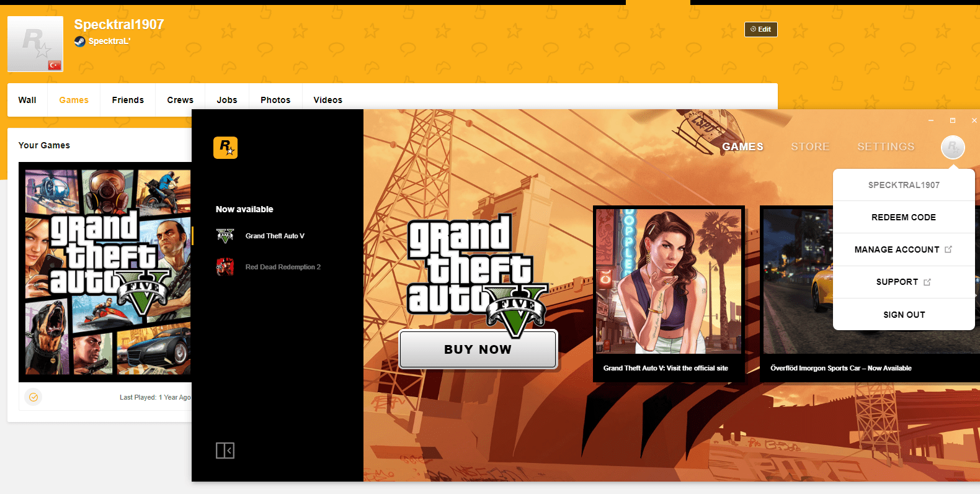Click the 'Last Played: 1 Year Ago' text
980x494 pixels.
coord(155,397)
